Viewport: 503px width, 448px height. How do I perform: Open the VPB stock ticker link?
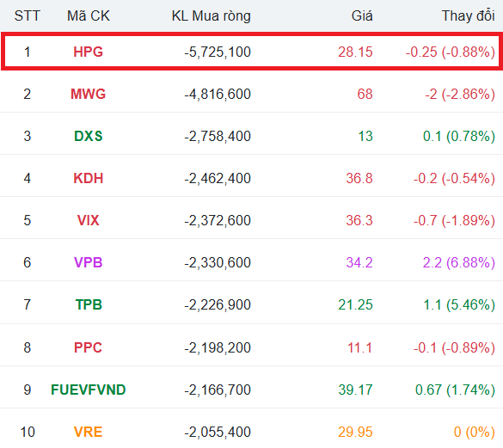click(89, 262)
